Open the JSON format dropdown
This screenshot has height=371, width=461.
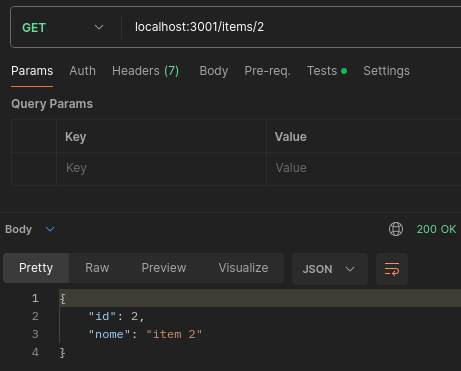[x=330, y=269]
